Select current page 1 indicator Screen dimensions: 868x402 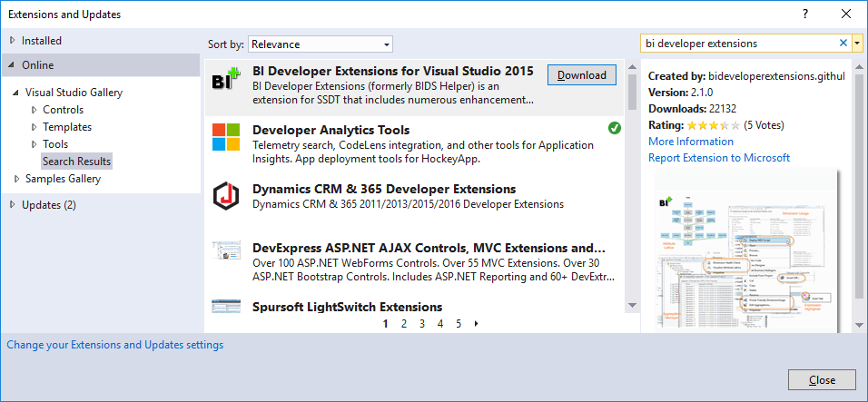[386, 324]
